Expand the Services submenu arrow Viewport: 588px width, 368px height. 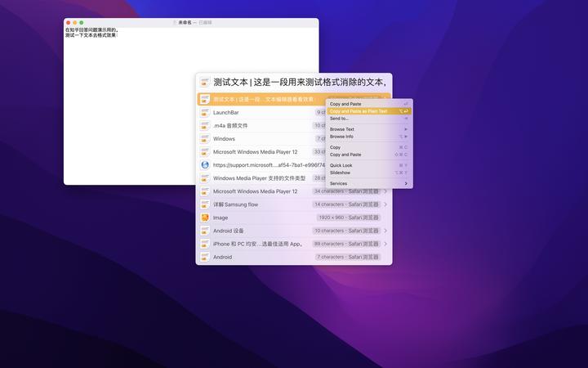[x=406, y=184]
